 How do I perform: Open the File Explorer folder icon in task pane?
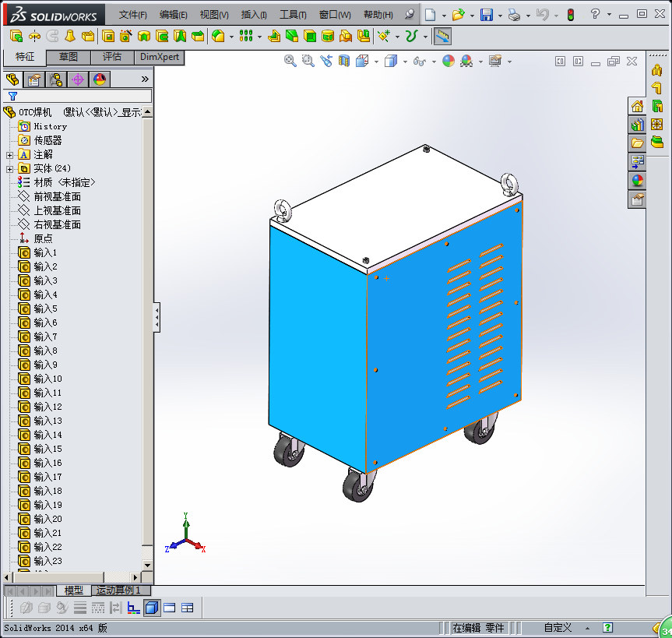click(637, 142)
